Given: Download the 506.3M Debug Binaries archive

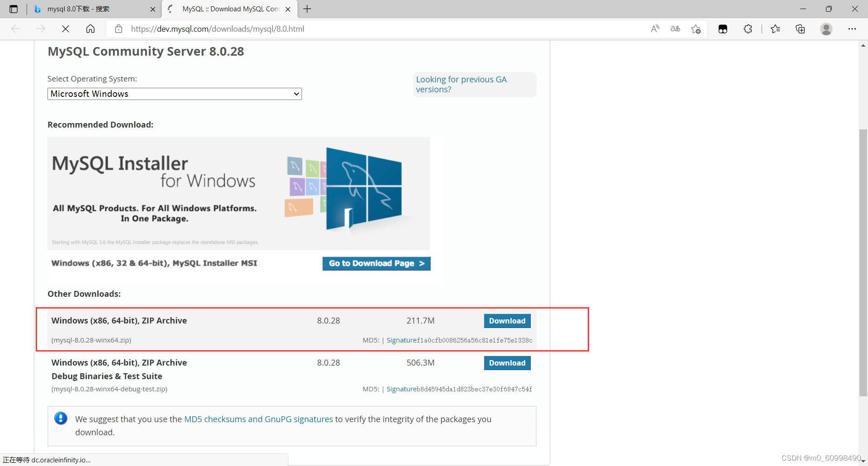Looking at the screenshot, I should coord(507,363).
